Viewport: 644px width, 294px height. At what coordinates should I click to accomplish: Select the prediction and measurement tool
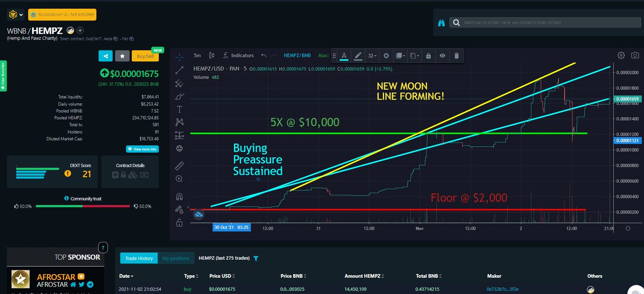click(x=179, y=135)
